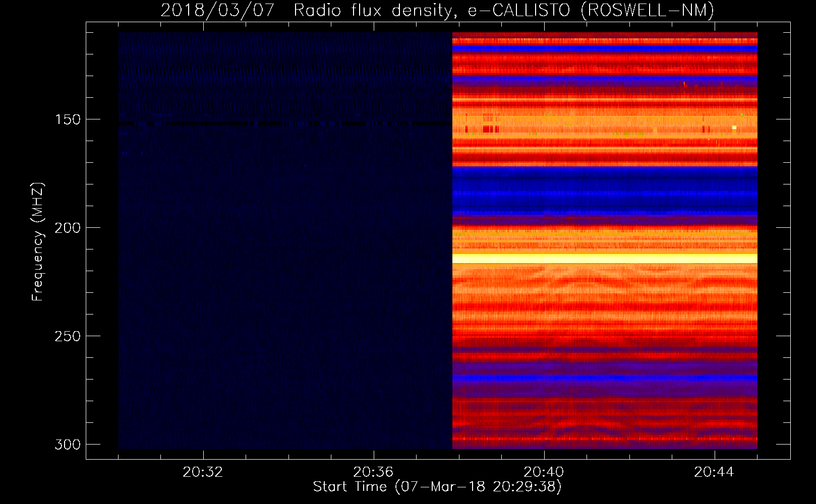Click the 20:36 time tick label

[373, 472]
